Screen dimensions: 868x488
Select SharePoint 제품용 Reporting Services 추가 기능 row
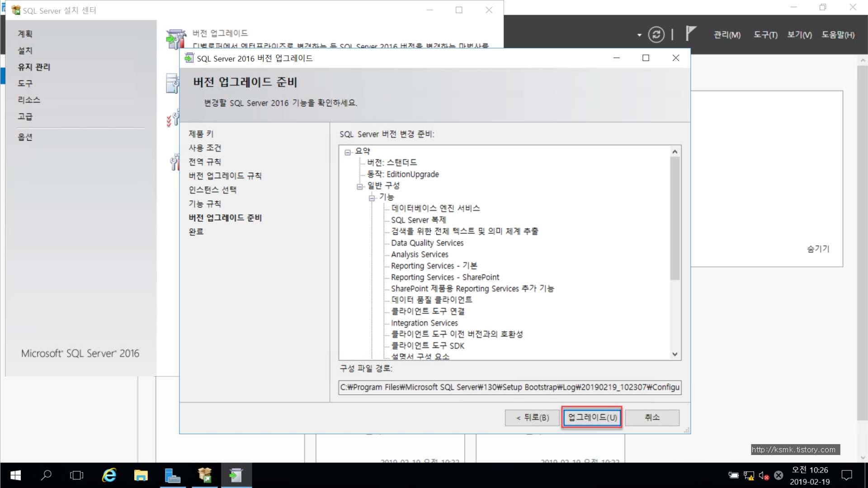pyautogui.click(x=472, y=289)
